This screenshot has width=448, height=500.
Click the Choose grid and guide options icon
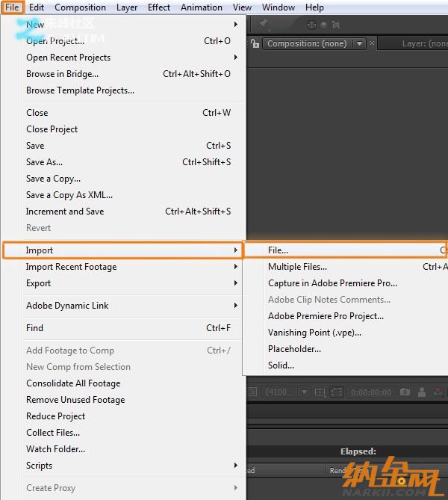click(320, 392)
